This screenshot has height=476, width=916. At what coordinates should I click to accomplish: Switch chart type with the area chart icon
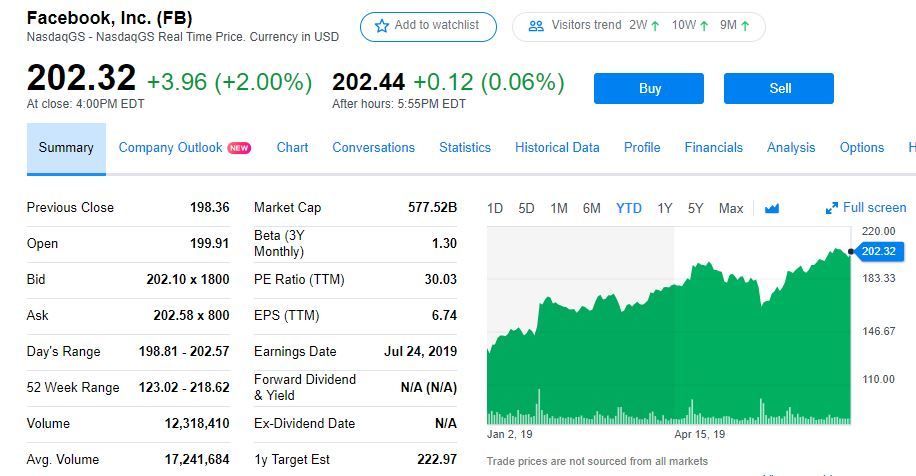[772, 209]
